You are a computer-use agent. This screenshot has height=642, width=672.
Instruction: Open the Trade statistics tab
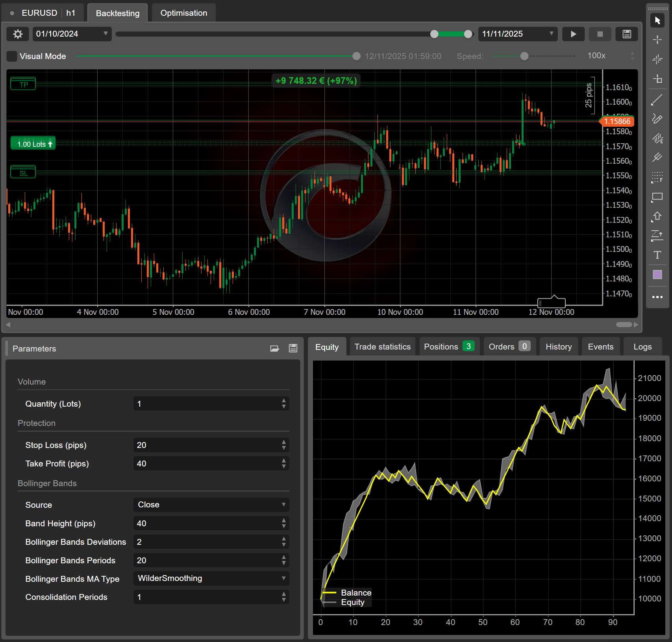(382, 347)
